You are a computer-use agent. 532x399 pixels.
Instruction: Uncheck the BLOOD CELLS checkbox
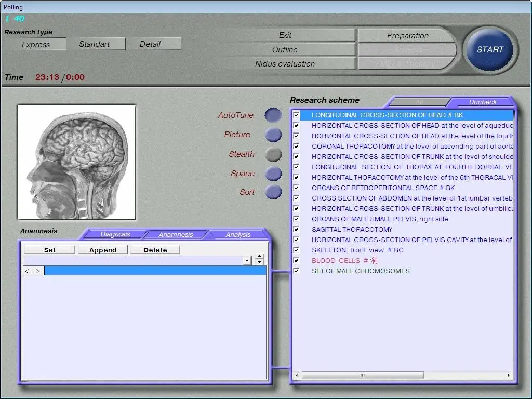[296, 260]
